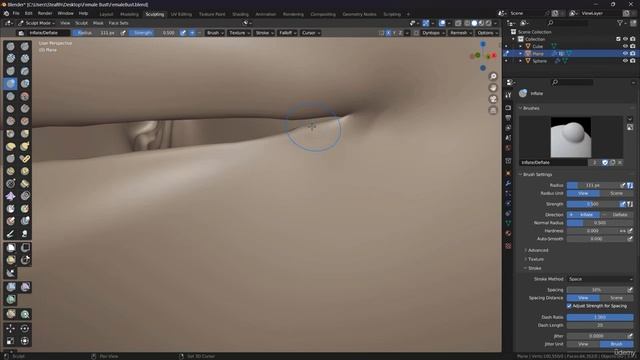Image resolution: width=640 pixels, height=360 pixels.
Task: Hide the Plane object eye icon
Action: [625, 53]
